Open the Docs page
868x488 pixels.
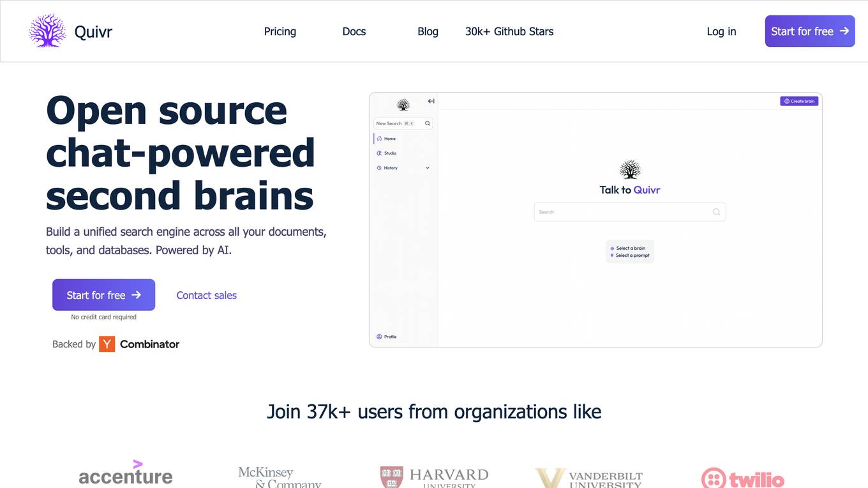tap(354, 31)
